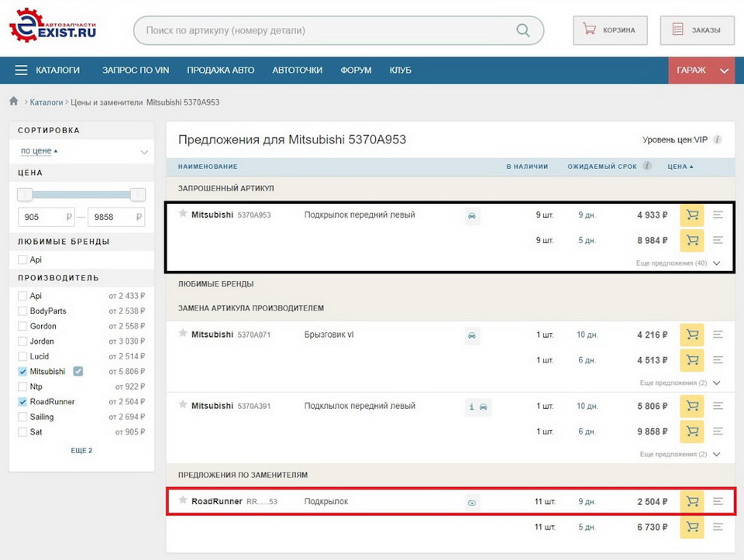Click car icon for Брызговик vl row

pos(471,335)
